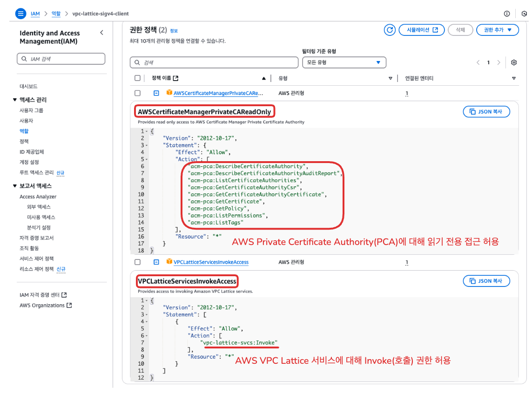Open VPCLatticeServicesInvokeAccess policy link
This screenshot has width=532, height=395.
pyautogui.click(x=211, y=262)
